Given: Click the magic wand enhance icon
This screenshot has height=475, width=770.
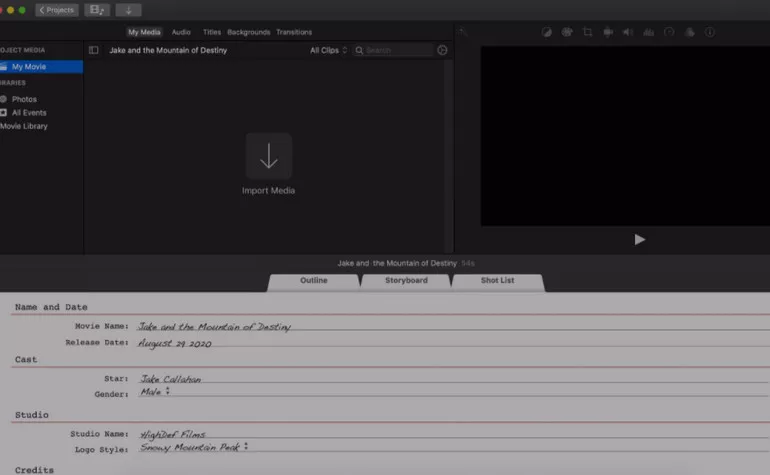Looking at the screenshot, I should pyautogui.click(x=463, y=32).
